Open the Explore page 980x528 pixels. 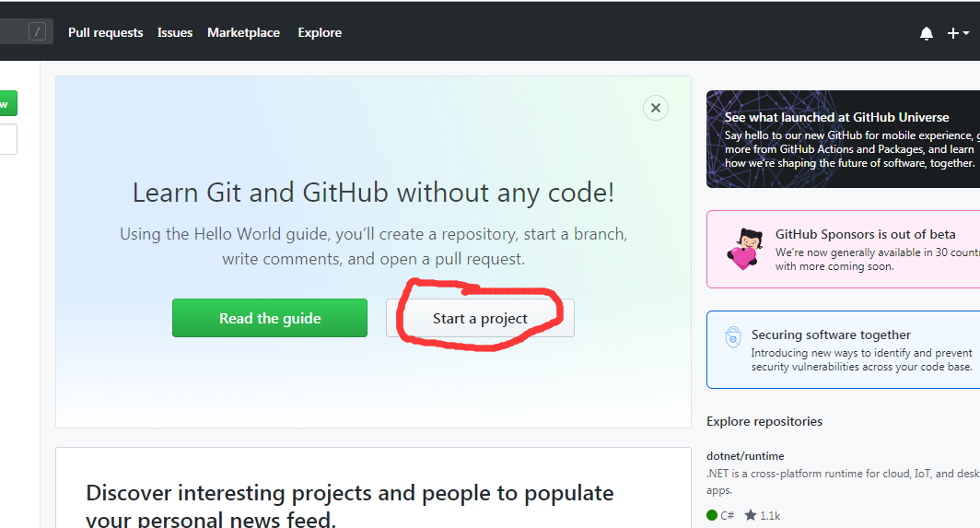320,32
